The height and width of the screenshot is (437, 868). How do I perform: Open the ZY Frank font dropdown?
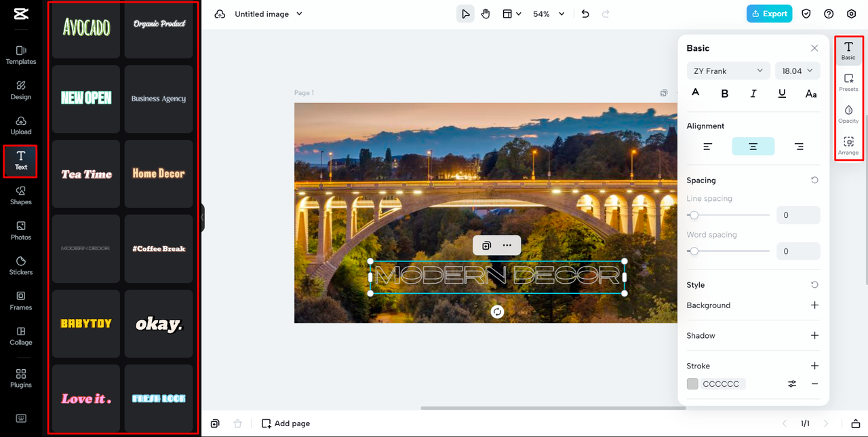tap(728, 71)
